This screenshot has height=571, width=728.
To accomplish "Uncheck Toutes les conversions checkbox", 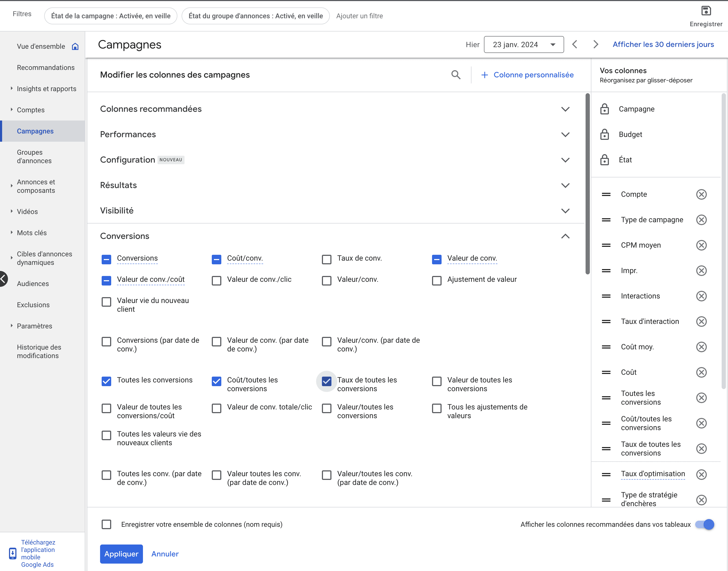I will point(106,381).
